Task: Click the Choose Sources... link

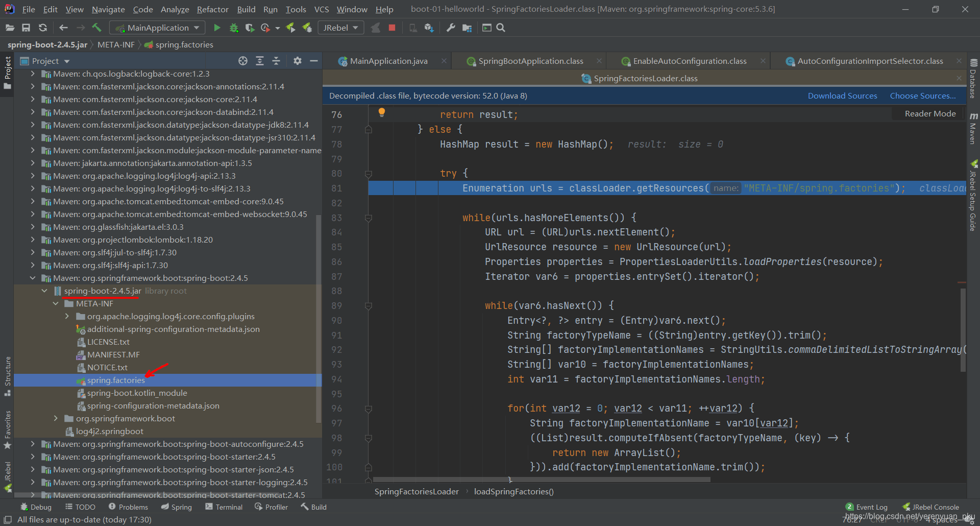Action: tap(923, 95)
